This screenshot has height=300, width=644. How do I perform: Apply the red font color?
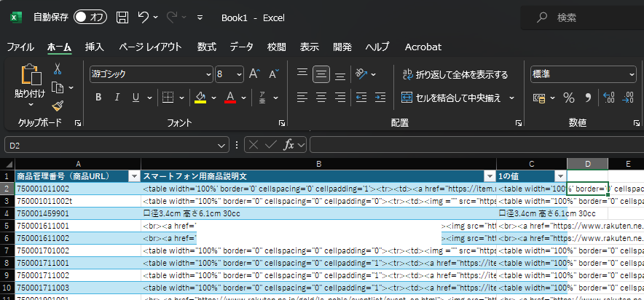click(x=230, y=98)
